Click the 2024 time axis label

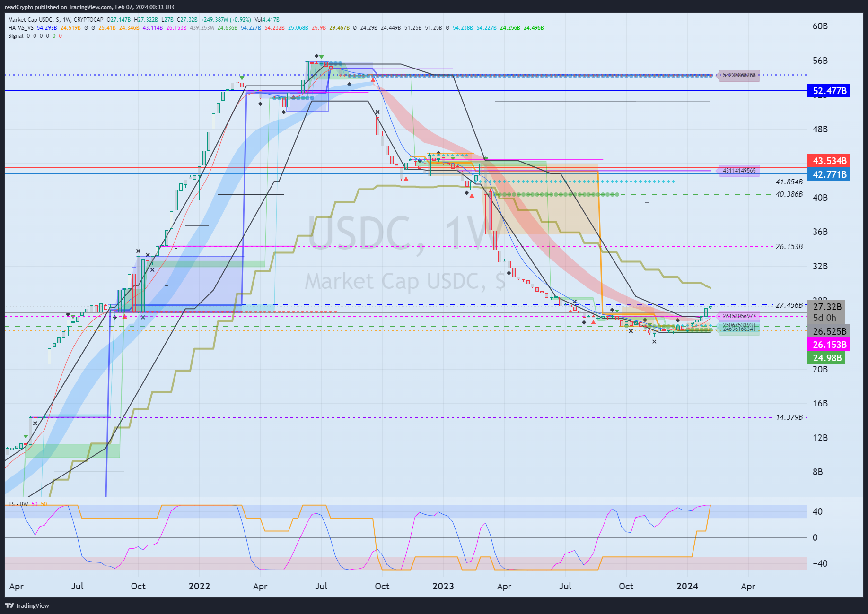click(687, 586)
